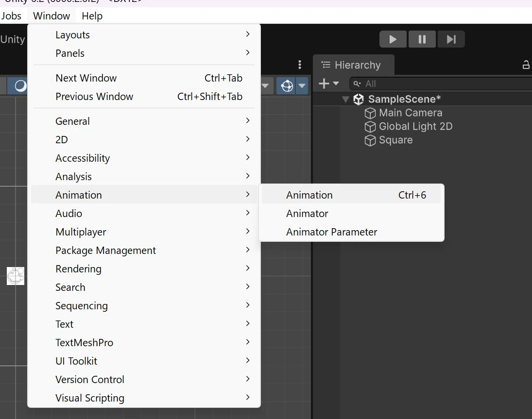The width and height of the screenshot is (532, 419).
Task: Choose Previous Window menu entry
Action: click(x=144, y=97)
